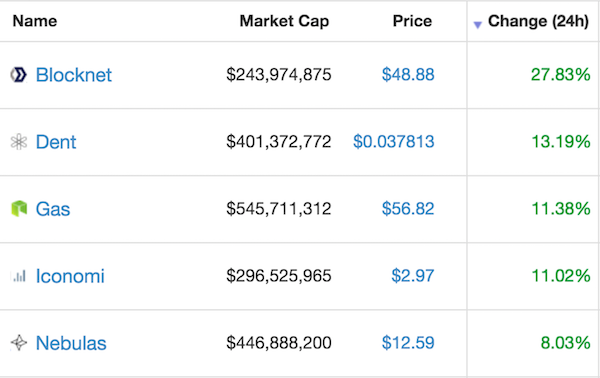Click the Iconomi bar chart icon
The image size is (600, 378).
[x=19, y=276]
